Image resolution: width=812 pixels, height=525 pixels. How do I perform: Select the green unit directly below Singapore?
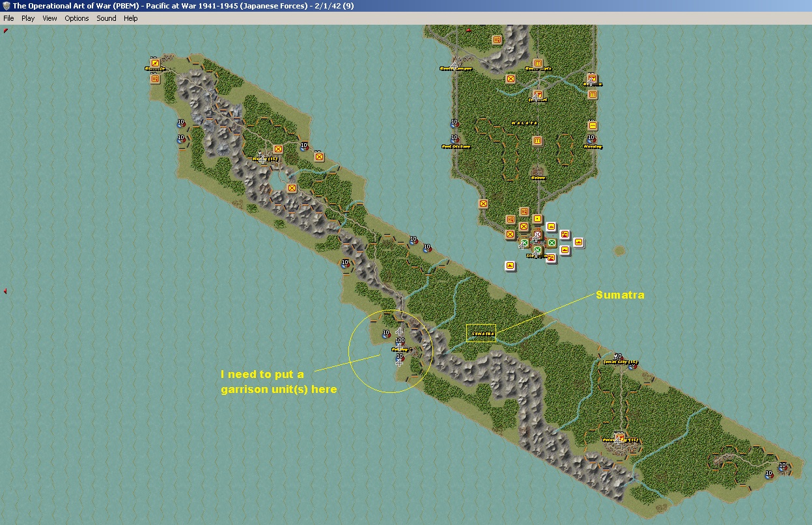pos(538,250)
